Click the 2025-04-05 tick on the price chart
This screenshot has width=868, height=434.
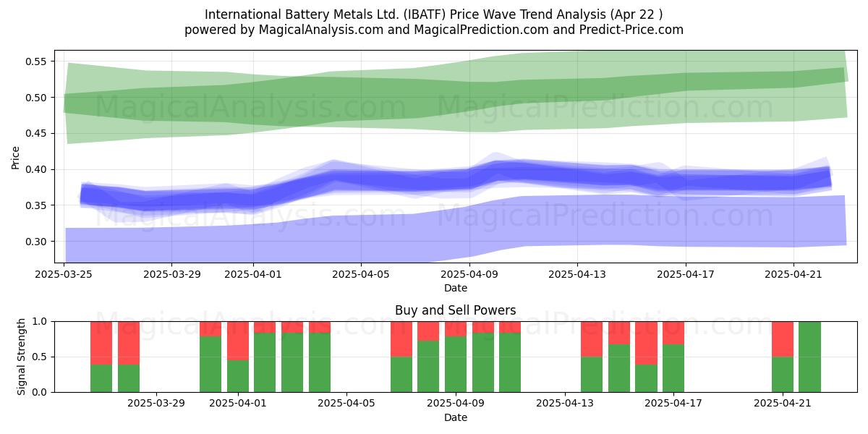click(x=362, y=274)
